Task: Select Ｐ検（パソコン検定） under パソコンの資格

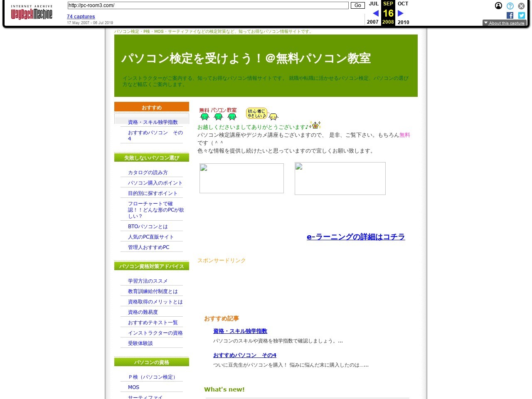Action: (152, 377)
